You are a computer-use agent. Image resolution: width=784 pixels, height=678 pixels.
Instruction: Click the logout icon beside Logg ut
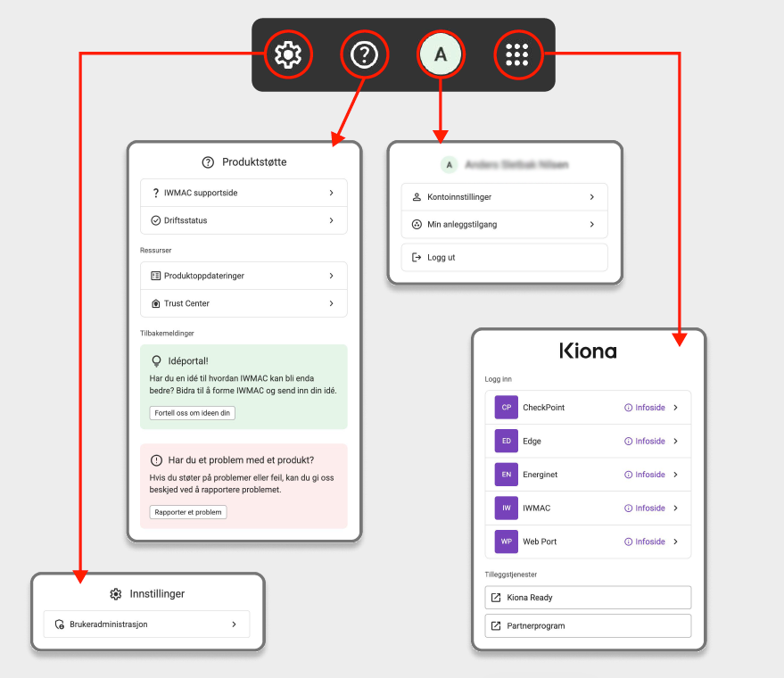417,258
